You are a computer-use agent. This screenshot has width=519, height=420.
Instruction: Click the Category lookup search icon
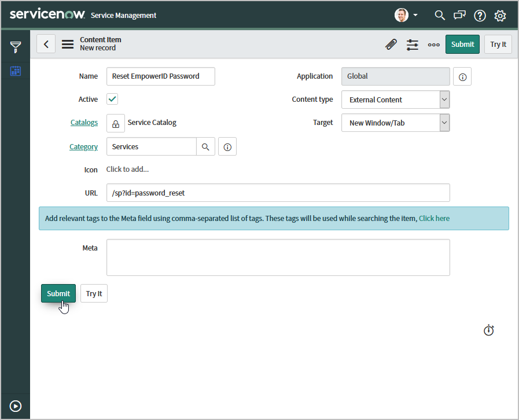205,147
